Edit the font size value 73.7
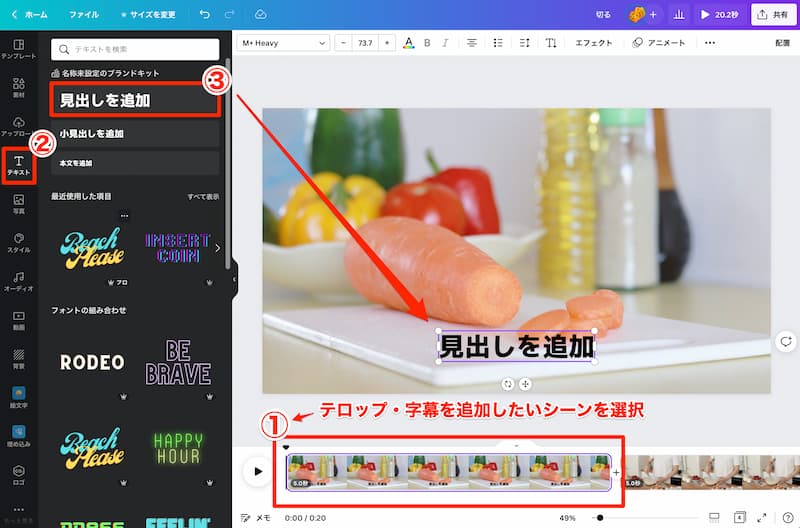Screen dimensions: 800x528 tap(365, 43)
